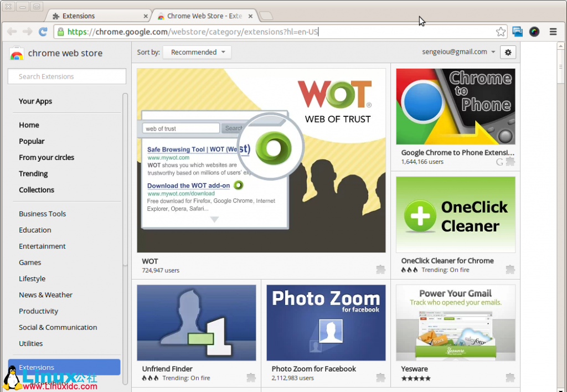Viewport: 567px width, 392px height.
Task: Open the WOT Web of Trust banner image
Action: tap(261, 161)
